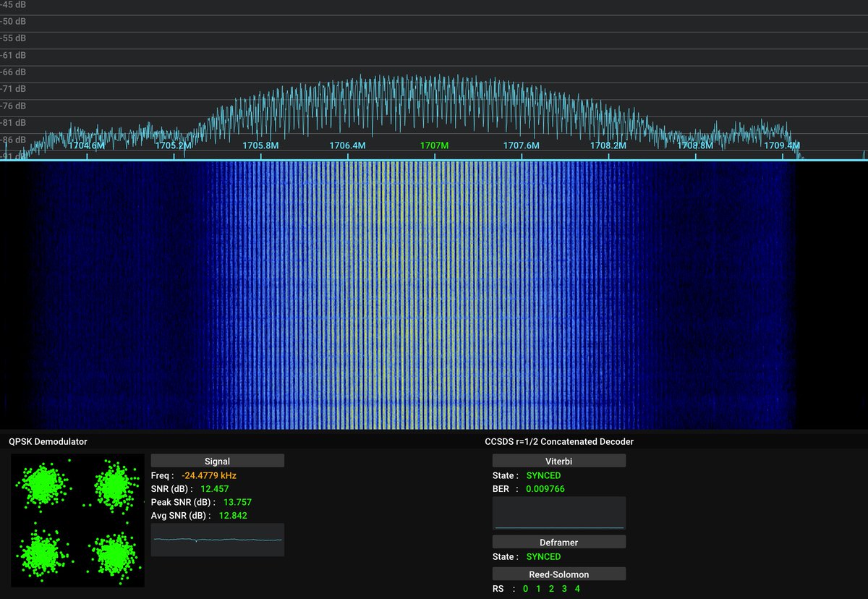Click the Viterbi SYNCED state text
This screenshot has width=868, height=599.
click(x=543, y=476)
